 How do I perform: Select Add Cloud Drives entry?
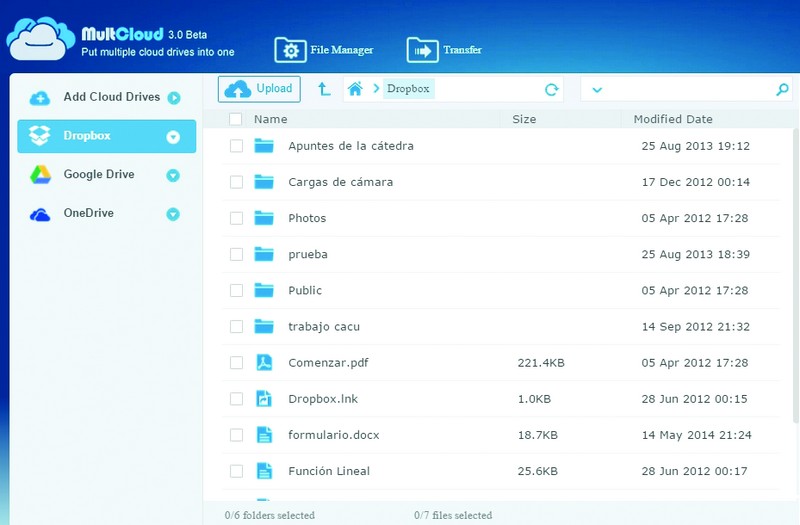tap(107, 97)
